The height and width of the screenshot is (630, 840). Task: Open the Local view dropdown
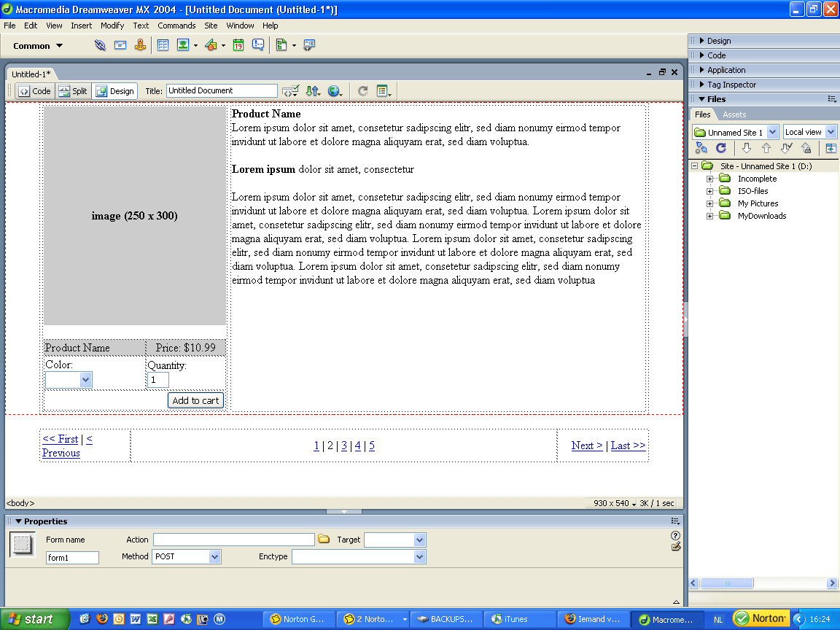click(x=809, y=132)
